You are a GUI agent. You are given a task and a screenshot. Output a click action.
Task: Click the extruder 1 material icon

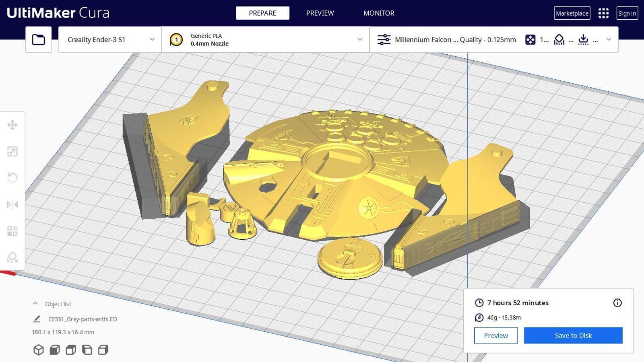(x=176, y=39)
